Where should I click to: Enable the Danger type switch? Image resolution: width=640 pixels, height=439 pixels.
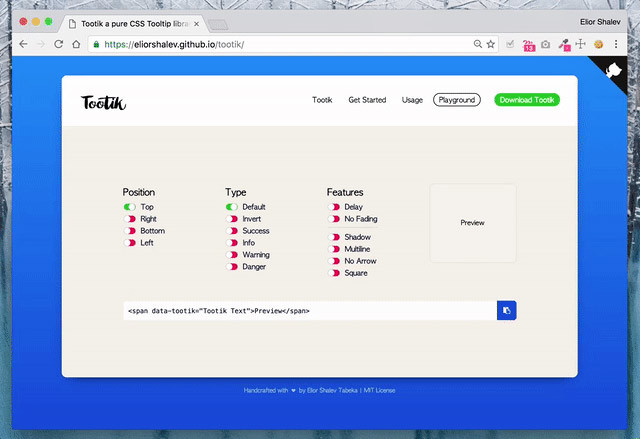click(x=231, y=266)
